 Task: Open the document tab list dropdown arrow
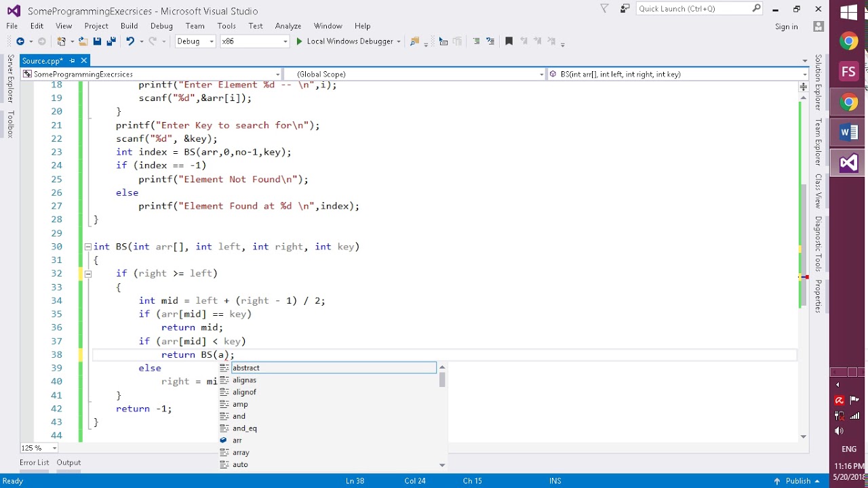pyautogui.click(x=805, y=61)
